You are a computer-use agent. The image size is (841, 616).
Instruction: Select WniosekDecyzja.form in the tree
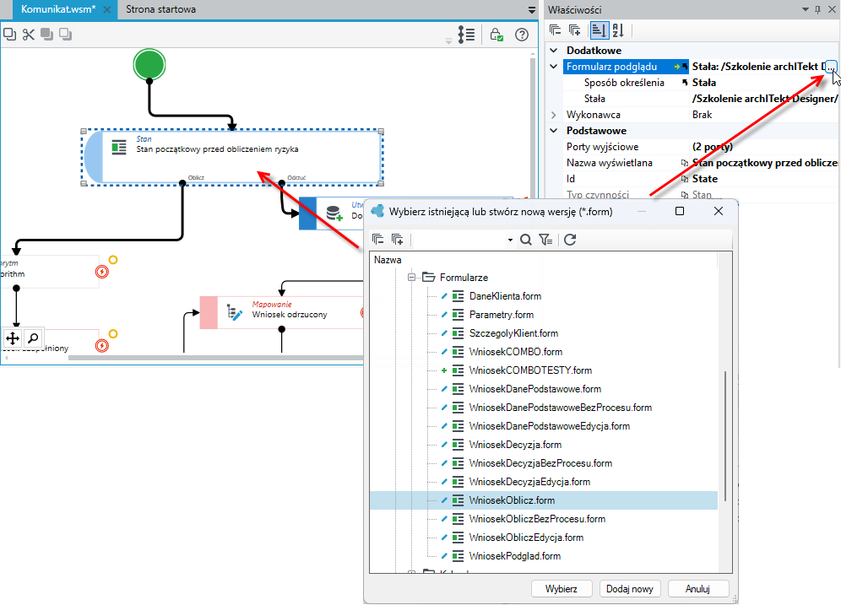(x=515, y=445)
